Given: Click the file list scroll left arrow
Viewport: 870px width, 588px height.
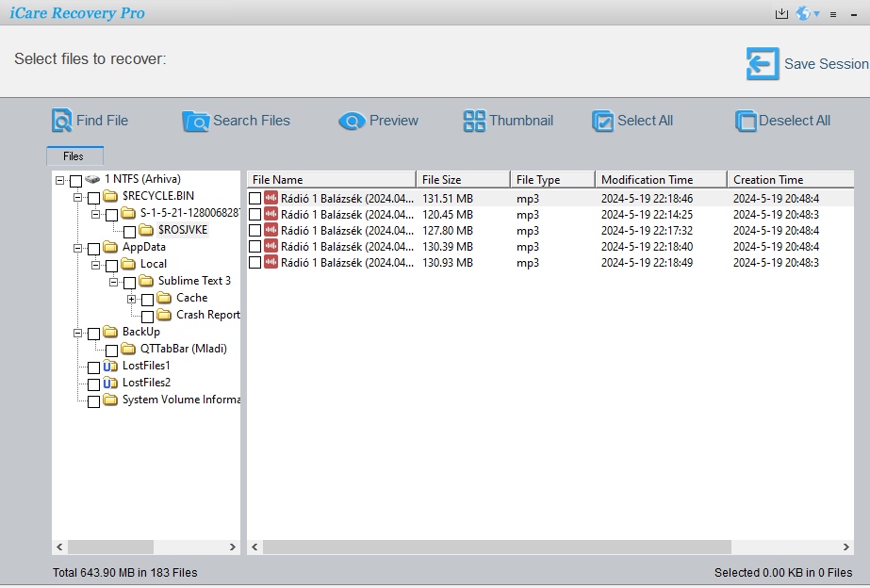Looking at the screenshot, I should coord(254,547).
